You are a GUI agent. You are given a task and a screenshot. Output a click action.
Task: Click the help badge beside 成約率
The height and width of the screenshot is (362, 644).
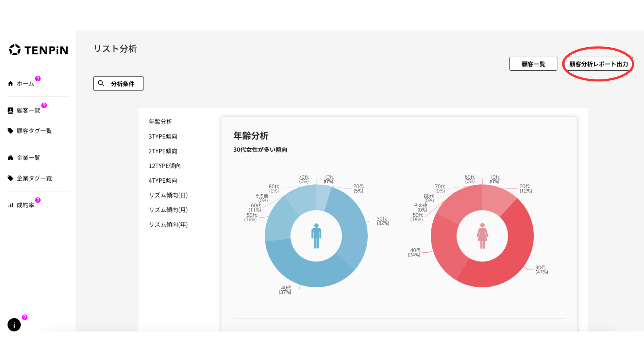(x=38, y=200)
